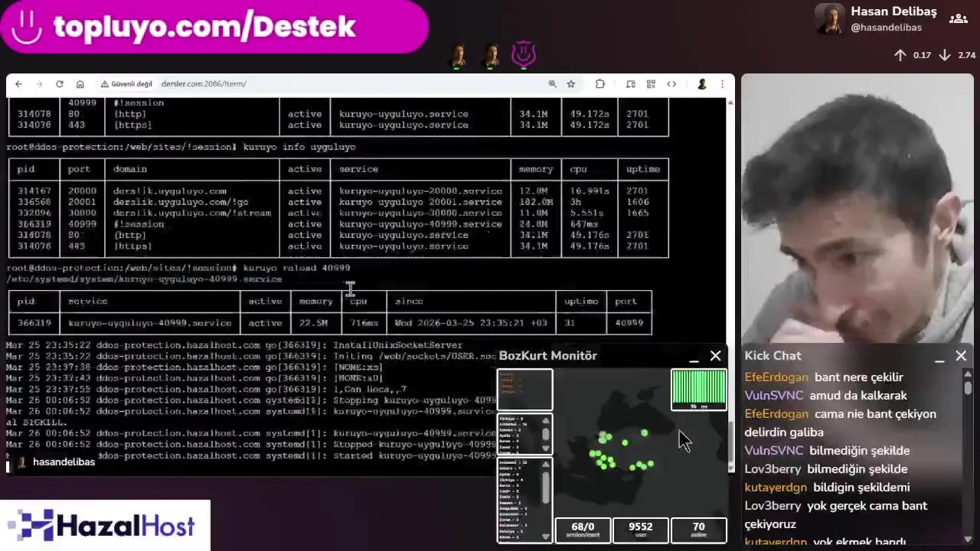Open the browser three-dot menu
The height and width of the screenshot is (551, 980).
coord(721,84)
